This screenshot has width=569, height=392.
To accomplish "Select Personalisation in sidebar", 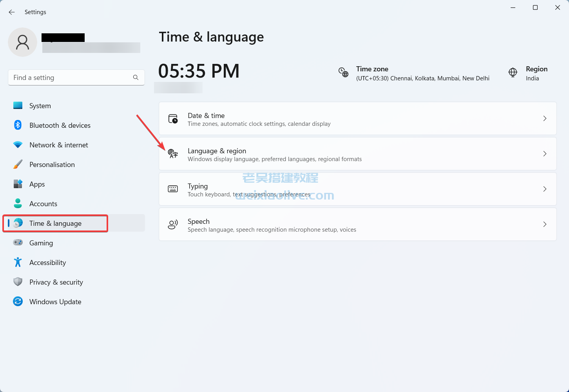I will click(x=76, y=164).
